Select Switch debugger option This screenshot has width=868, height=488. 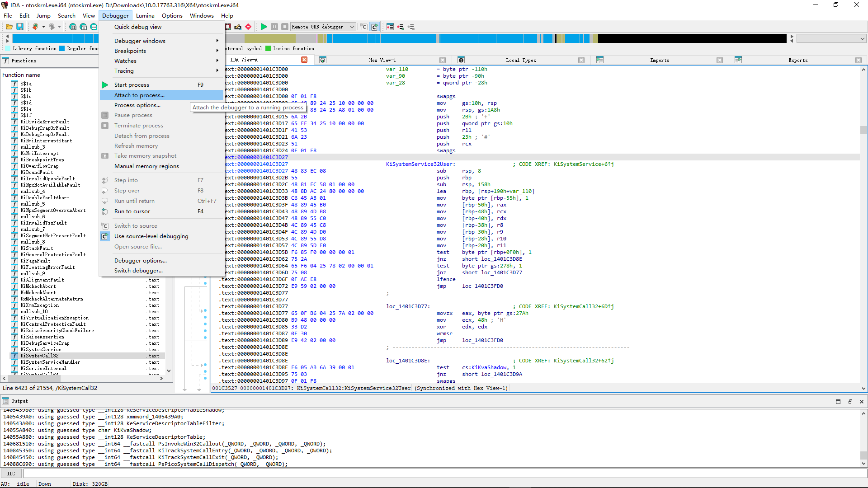point(138,271)
